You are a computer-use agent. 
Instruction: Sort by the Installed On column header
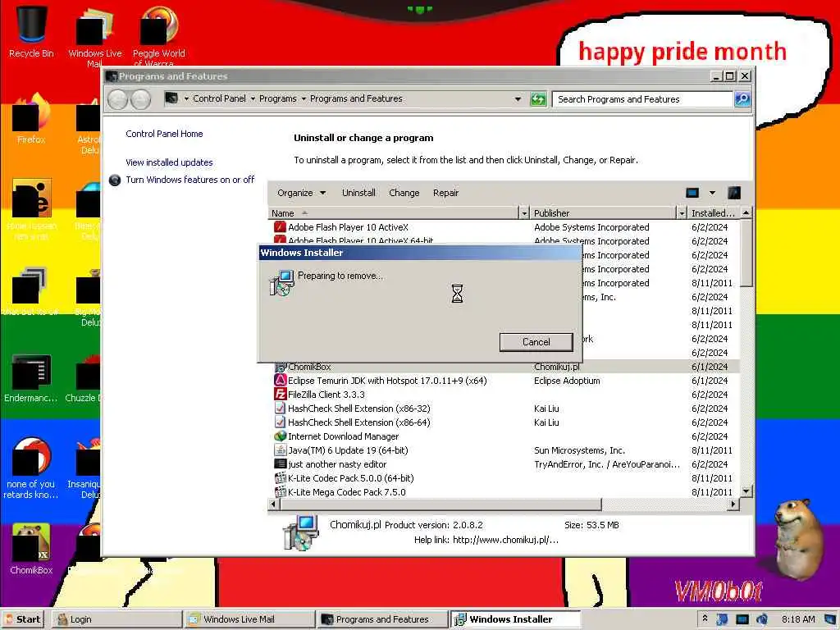coord(713,213)
